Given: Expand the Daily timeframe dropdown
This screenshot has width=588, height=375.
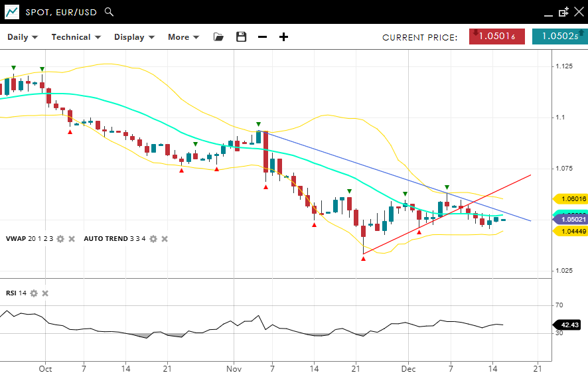Looking at the screenshot, I should pos(23,37).
